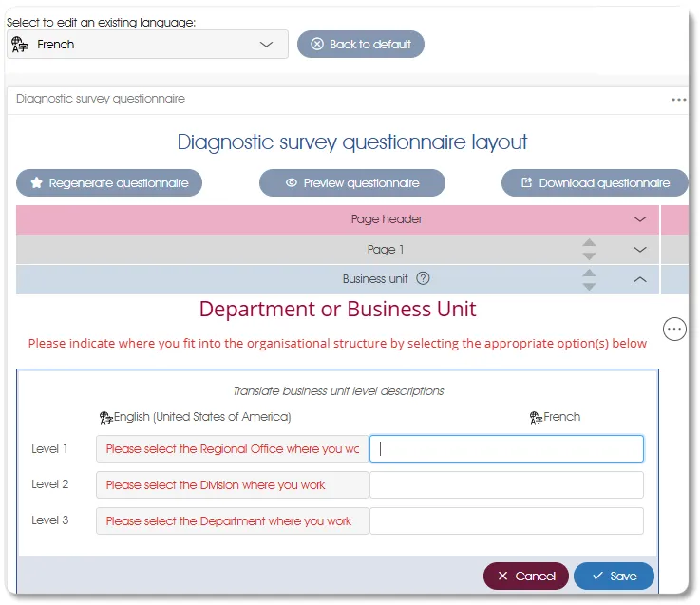
Task: Click the Diagnostic survey questionnaire layout title
Action: [351, 142]
